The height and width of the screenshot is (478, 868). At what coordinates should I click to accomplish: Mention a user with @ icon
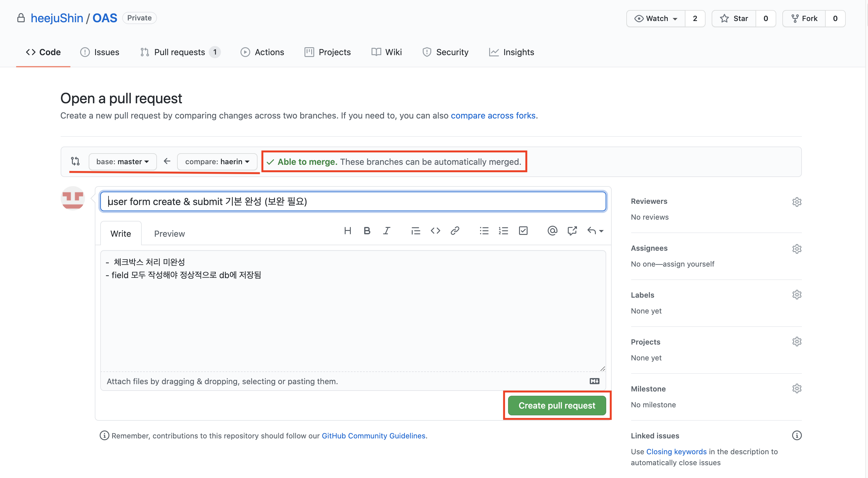pos(552,231)
